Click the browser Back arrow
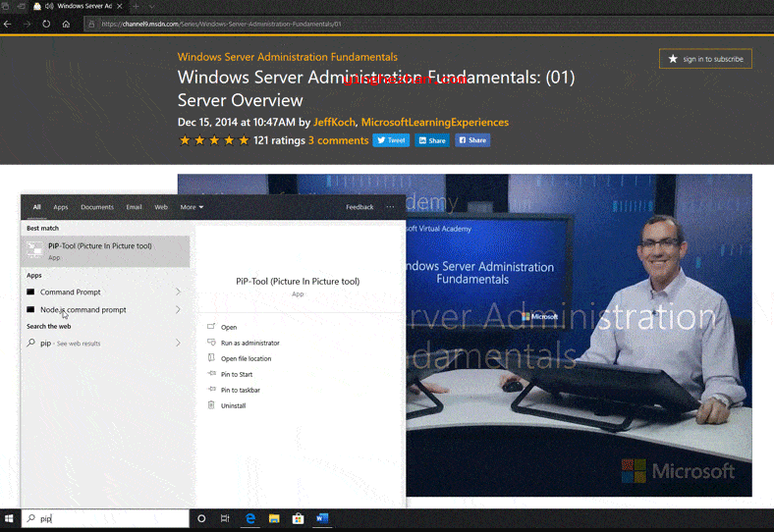The image size is (774, 532). point(8,24)
